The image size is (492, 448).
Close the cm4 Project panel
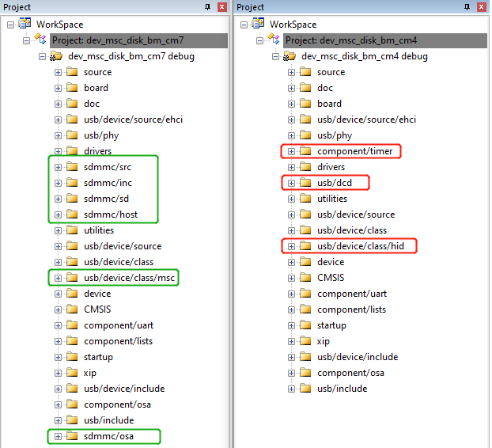pos(480,7)
